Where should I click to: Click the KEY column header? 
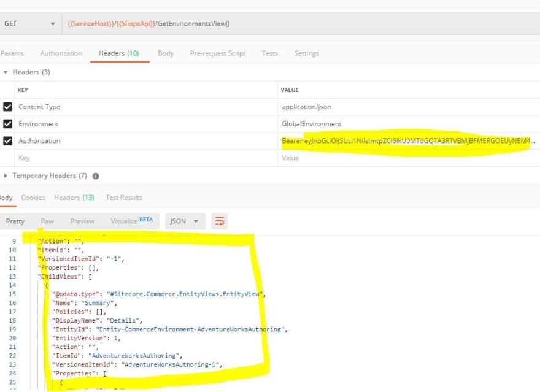pos(23,90)
